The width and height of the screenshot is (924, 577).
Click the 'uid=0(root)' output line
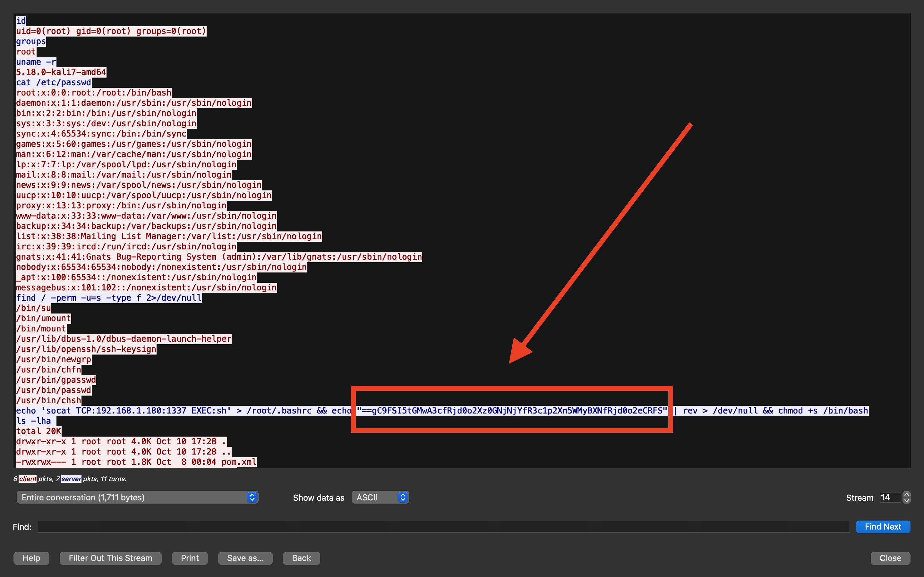111,31
